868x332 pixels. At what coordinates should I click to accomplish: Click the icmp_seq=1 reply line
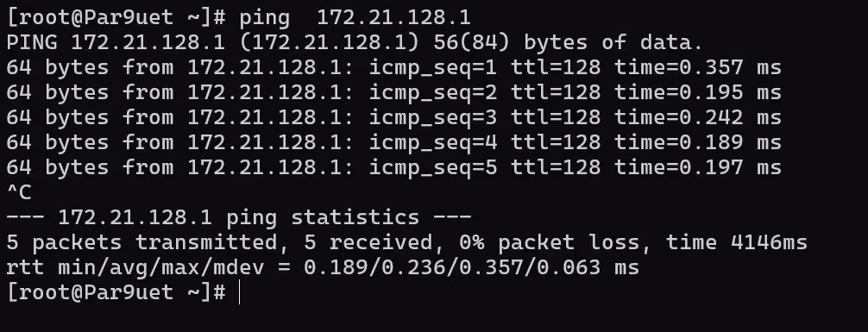[x=393, y=67]
